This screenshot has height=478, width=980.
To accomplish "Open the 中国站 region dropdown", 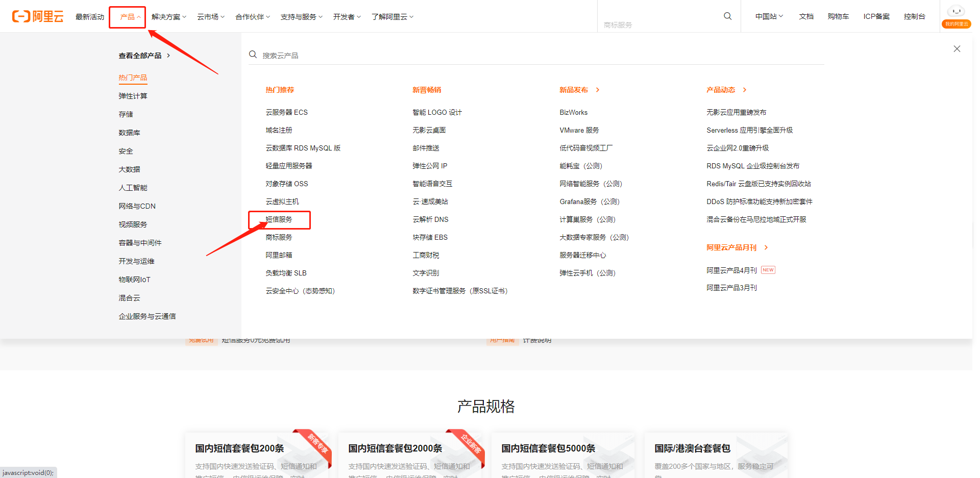I will click(x=769, y=16).
